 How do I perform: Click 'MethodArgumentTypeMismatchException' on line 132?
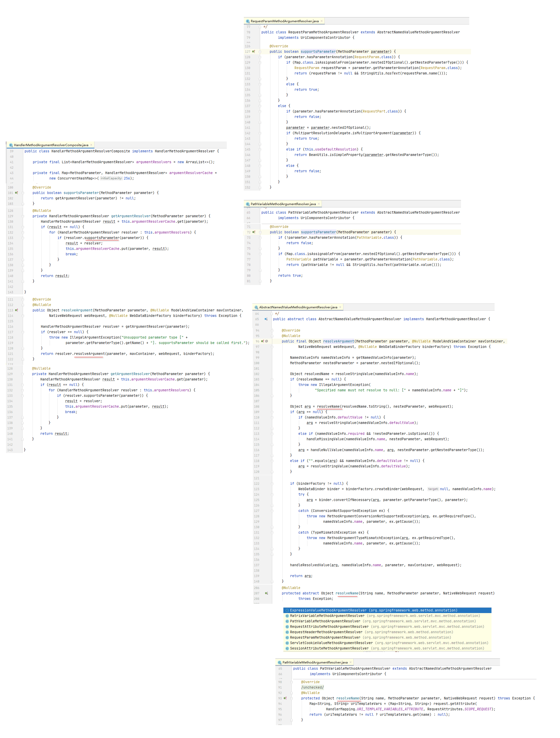tap(364, 538)
